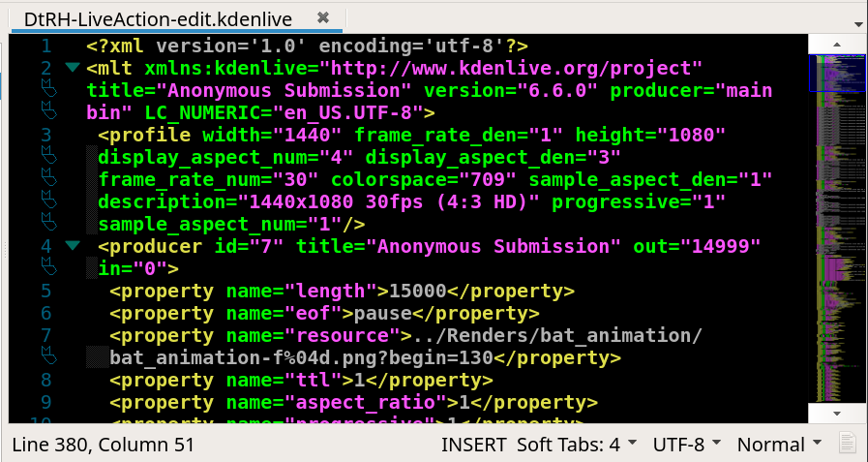The width and height of the screenshot is (868, 462).
Task: Close the DtRH-LiveAction-edit.kdenlive tab
Action: coord(323,17)
